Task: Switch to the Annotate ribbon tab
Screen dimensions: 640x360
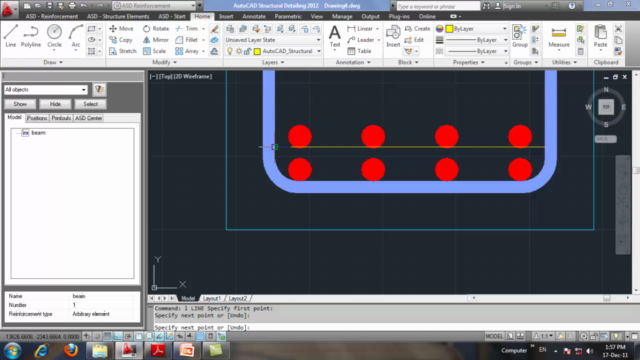Action: click(254, 16)
